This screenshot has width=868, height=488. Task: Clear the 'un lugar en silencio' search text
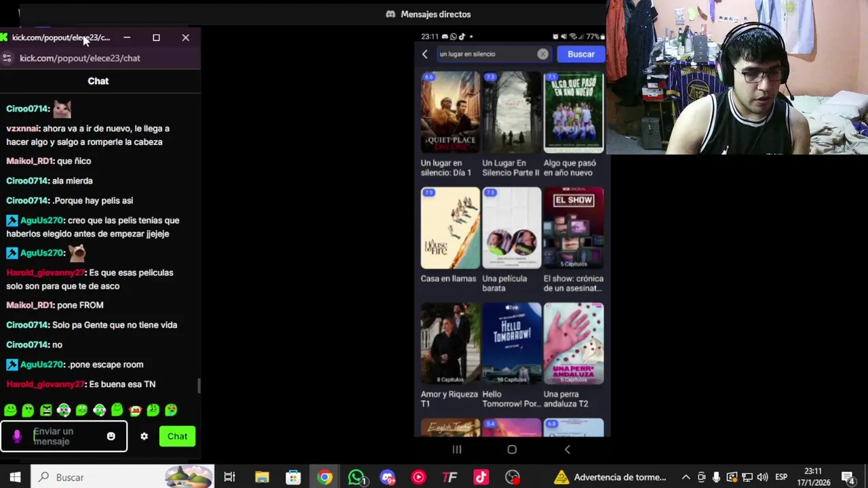point(542,54)
